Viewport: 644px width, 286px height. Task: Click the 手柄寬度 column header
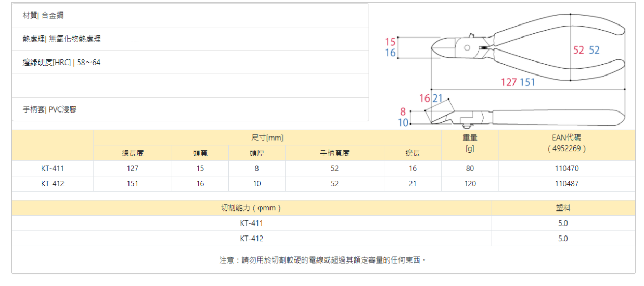coord(334,153)
